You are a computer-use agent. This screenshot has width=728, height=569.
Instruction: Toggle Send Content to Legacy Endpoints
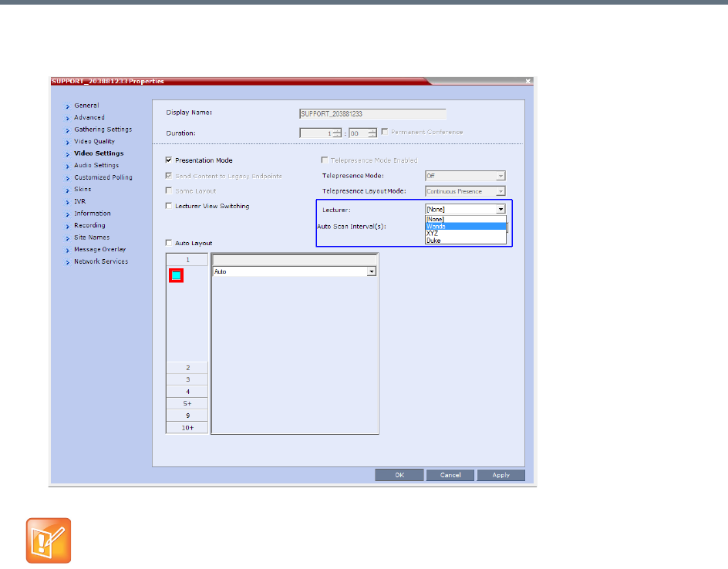click(x=169, y=176)
